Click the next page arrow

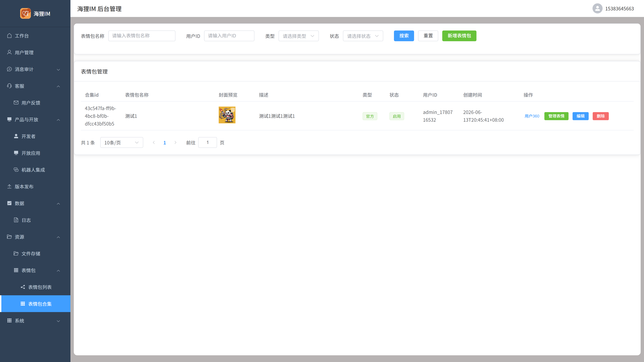coord(175,142)
